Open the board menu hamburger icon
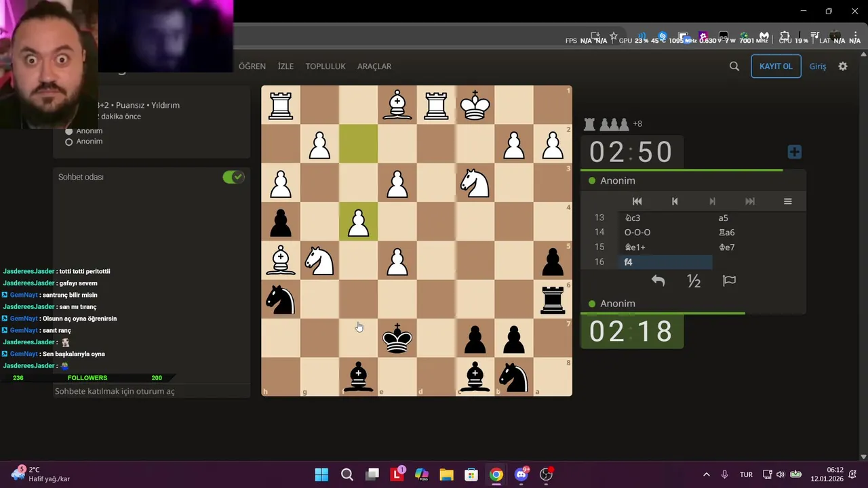The height and width of the screenshot is (488, 868). click(788, 201)
